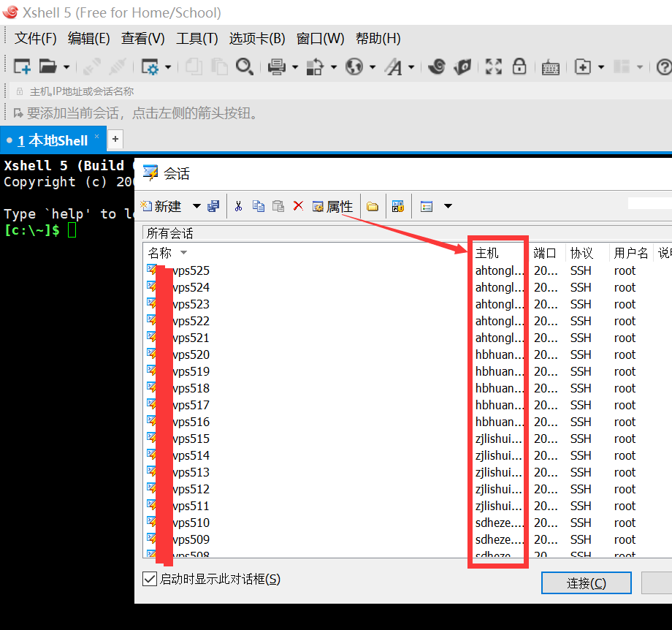
Task: Click the Help question-mark icon
Action: 664,67
